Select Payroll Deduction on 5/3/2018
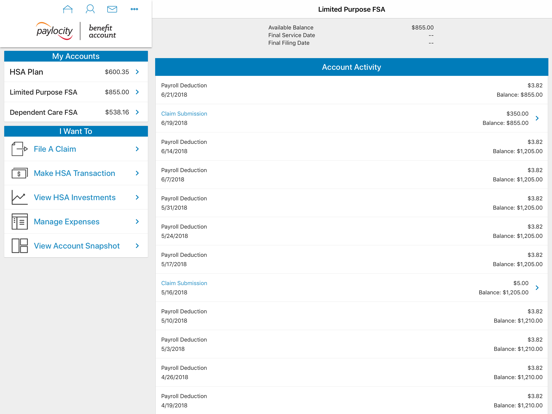Image resolution: width=552 pixels, height=414 pixels. pyautogui.click(x=351, y=344)
